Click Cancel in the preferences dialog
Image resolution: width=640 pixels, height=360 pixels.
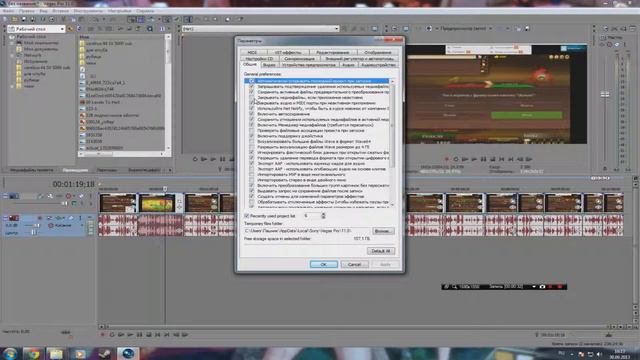coord(355,264)
